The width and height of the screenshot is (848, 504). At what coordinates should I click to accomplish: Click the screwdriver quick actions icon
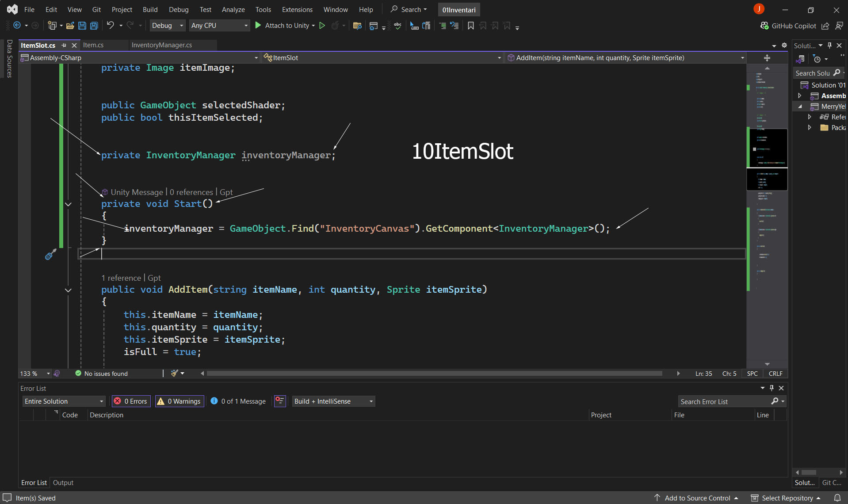50,254
